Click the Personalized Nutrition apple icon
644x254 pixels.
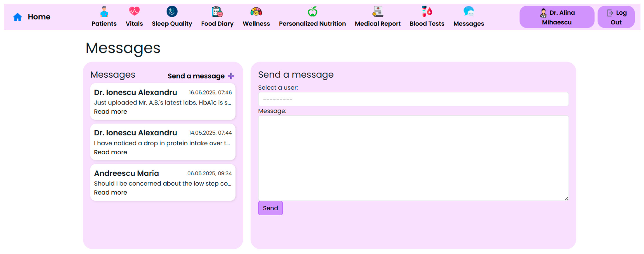312,12
